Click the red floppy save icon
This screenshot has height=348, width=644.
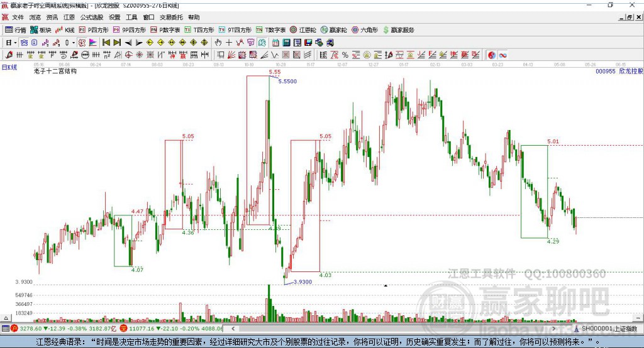coord(308,43)
